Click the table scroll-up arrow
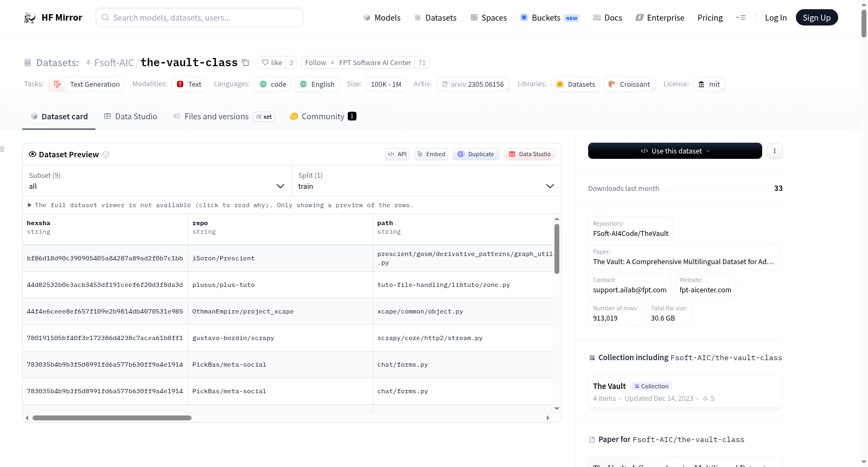The width and height of the screenshot is (868, 467). pyautogui.click(x=557, y=219)
